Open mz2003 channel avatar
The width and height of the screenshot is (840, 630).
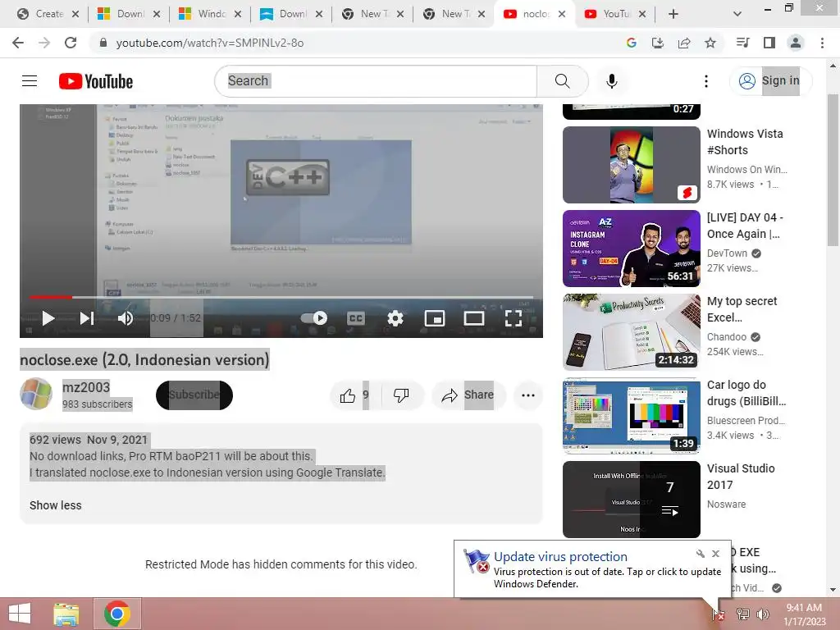[36, 394]
